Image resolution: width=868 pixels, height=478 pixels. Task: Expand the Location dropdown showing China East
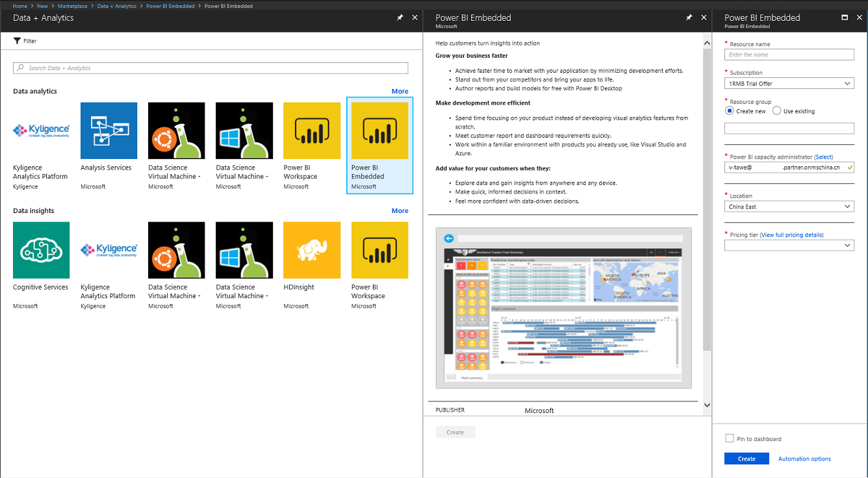[x=789, y=207]
